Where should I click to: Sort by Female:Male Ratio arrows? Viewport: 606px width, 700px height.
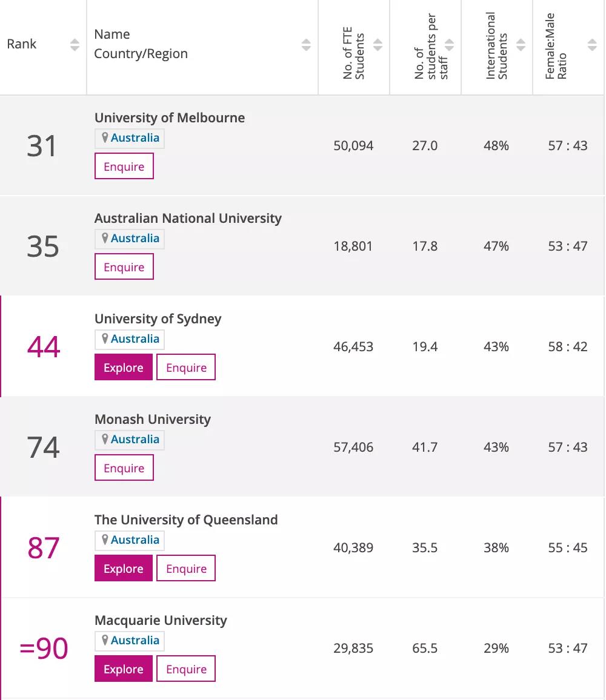coord(592,45)
